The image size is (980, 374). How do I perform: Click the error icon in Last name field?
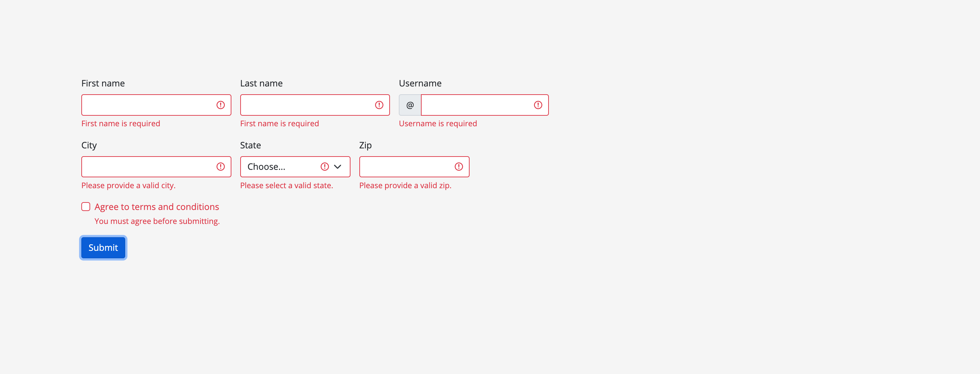click(x=379, y=105)
